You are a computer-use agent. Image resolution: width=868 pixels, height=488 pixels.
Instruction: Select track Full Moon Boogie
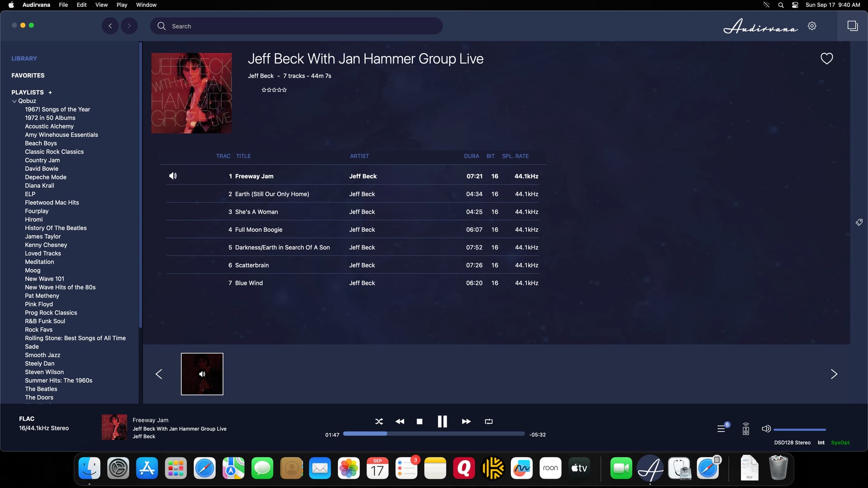coord(353,230)
